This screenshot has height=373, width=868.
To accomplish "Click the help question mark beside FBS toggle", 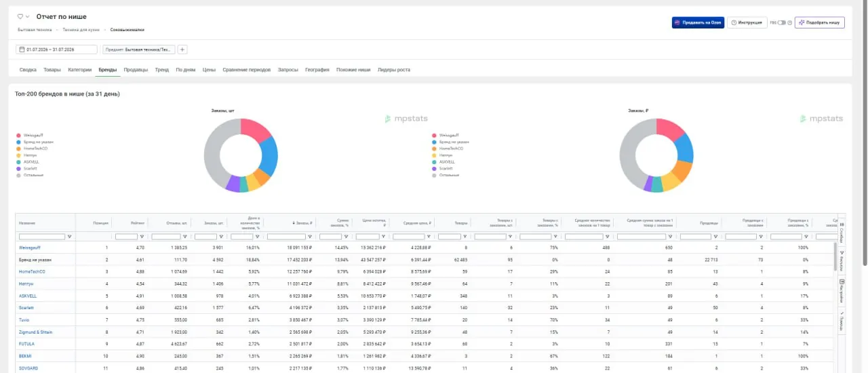I will [790, 22].
